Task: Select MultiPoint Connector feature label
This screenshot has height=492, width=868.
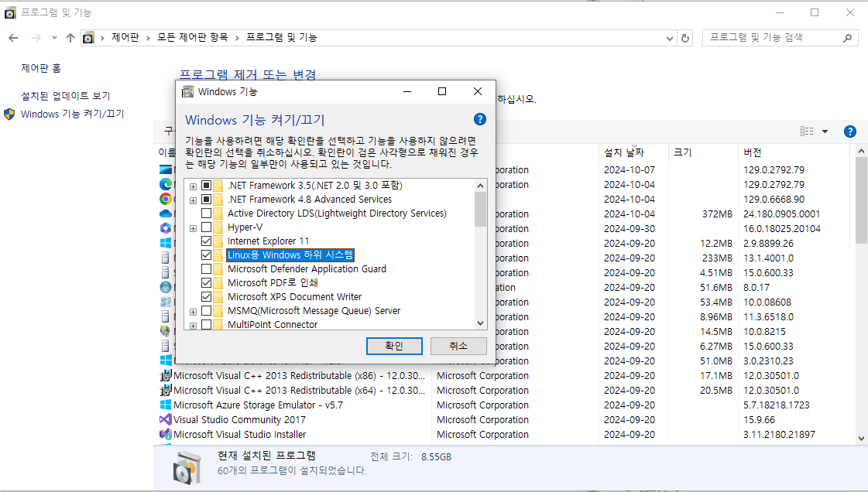Action: (273, 324)
